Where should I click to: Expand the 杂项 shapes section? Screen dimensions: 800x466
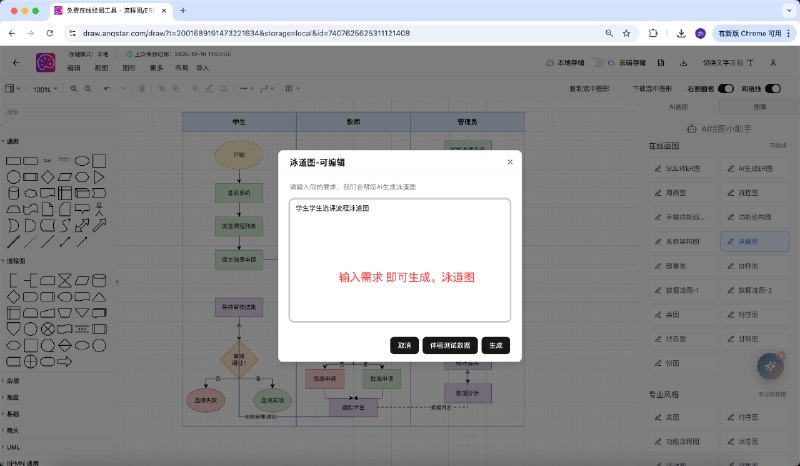tap(11, 381)
